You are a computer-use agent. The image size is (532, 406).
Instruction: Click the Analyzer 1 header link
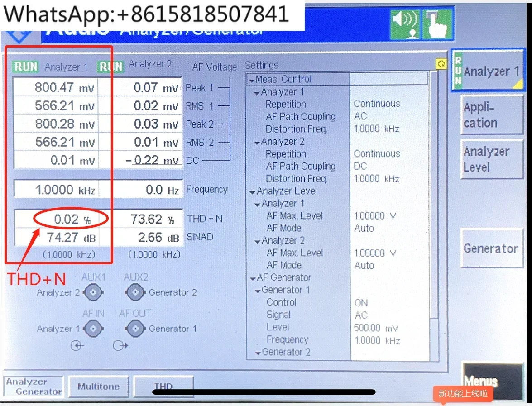(x=66, y=67)
